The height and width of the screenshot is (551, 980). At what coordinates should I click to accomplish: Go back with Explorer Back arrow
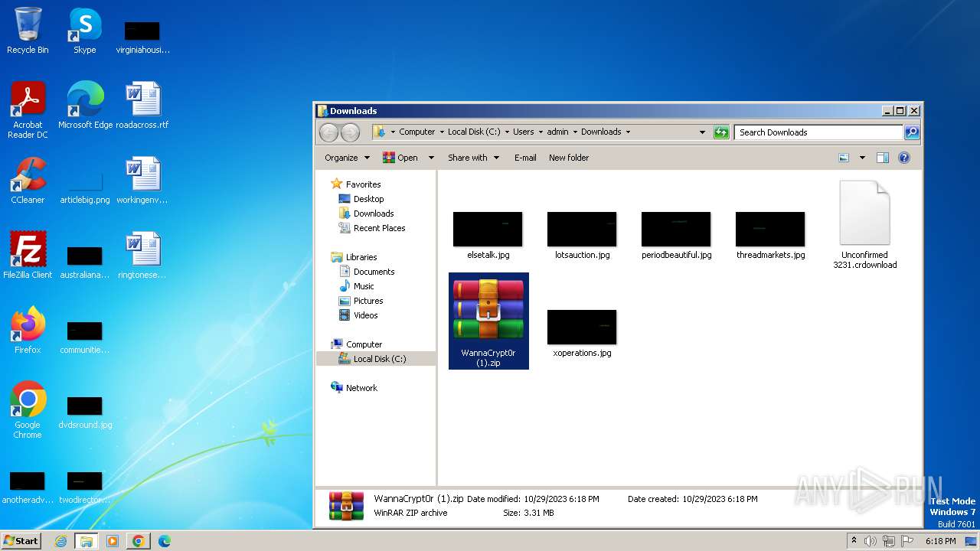pos(328,132)
